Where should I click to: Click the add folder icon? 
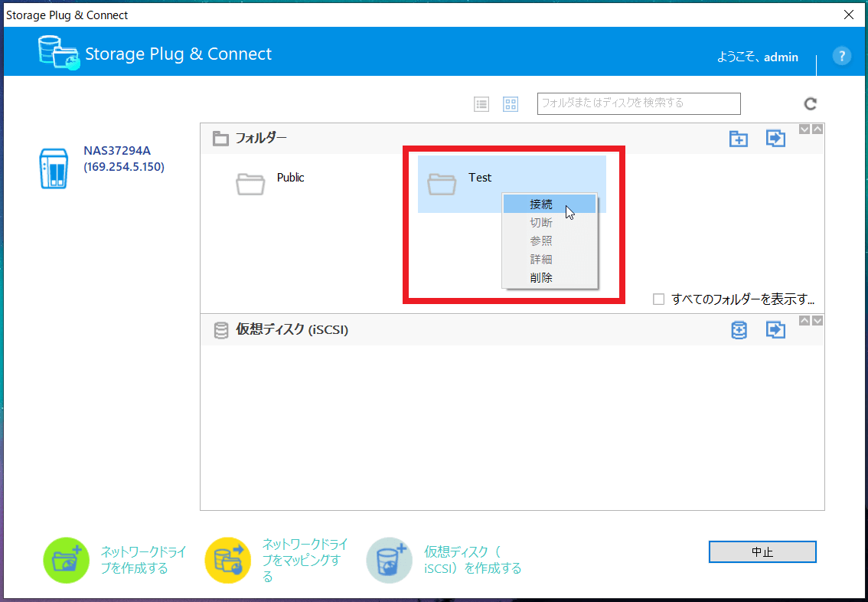pyautogui.click(x=739, y=139)
